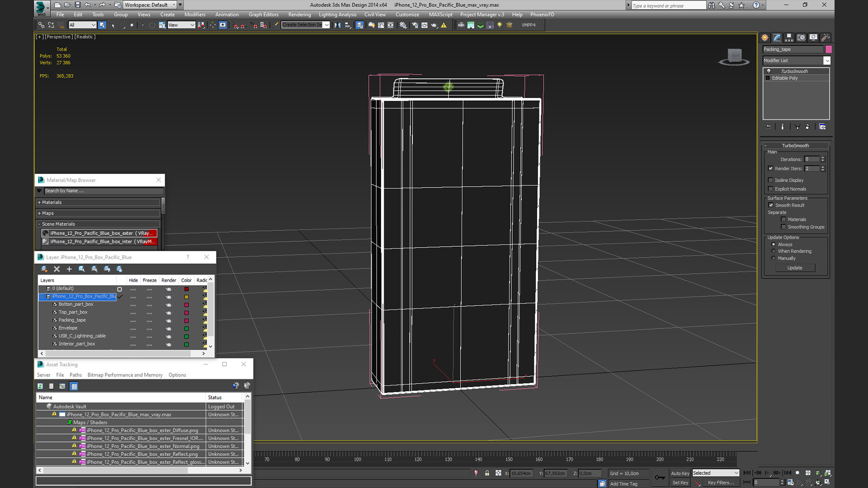Open the Selected key mode dropdown
The width and height of the screenshot is (868, 488).
pyautogui.click(x=716, y=473)
